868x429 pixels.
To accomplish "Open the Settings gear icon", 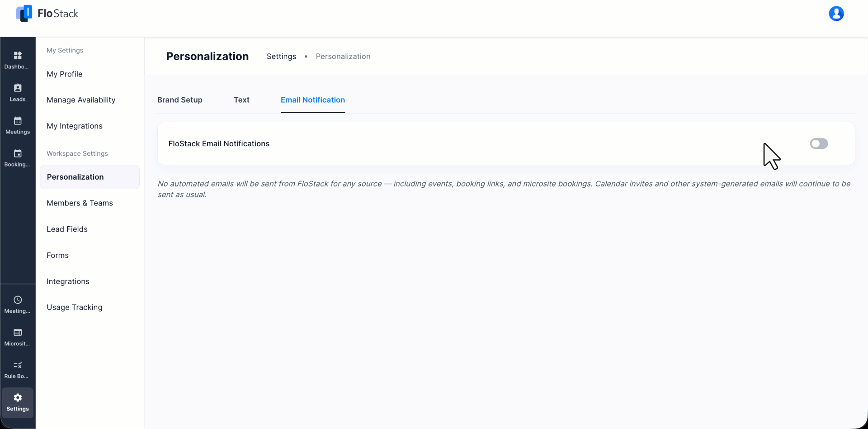I will point(18,398).
